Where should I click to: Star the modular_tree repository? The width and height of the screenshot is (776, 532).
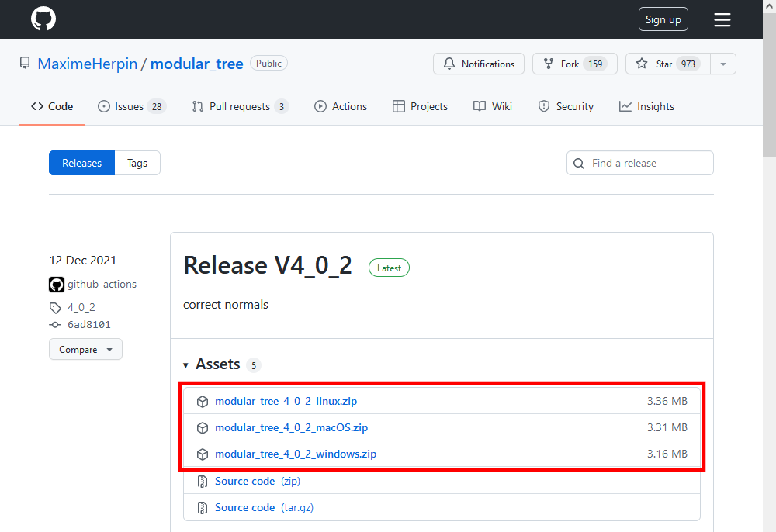pos(666,63)
